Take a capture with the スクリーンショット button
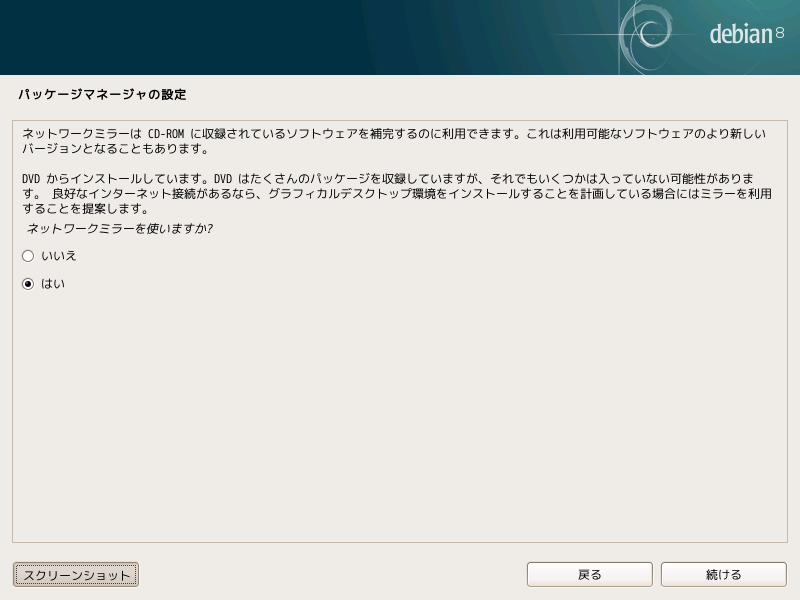800x600 pixels. pos(76,575)
